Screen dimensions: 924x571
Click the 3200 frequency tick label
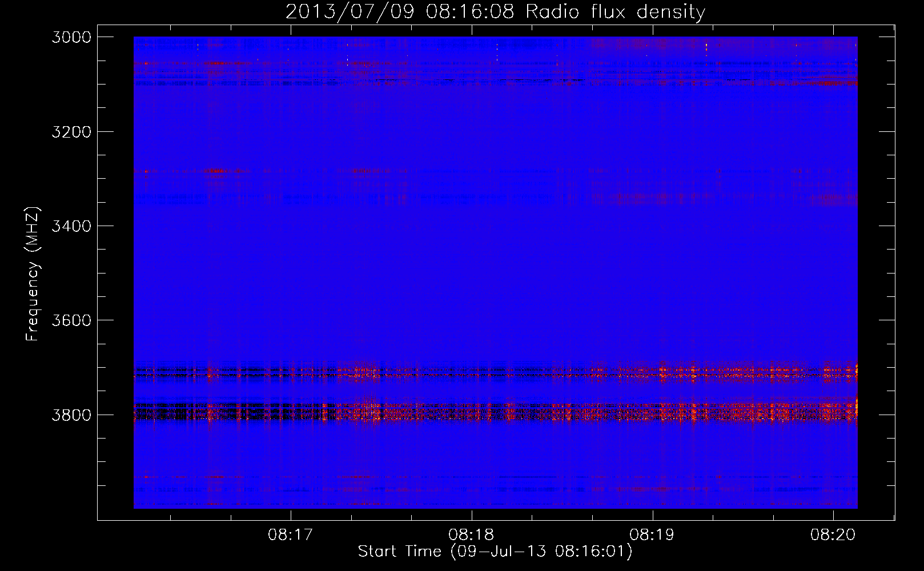point(71,132)
